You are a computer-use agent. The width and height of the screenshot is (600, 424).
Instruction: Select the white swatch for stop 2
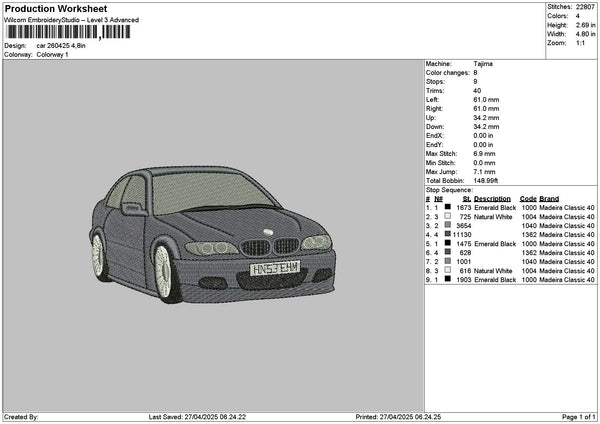[x=447, y=216]
